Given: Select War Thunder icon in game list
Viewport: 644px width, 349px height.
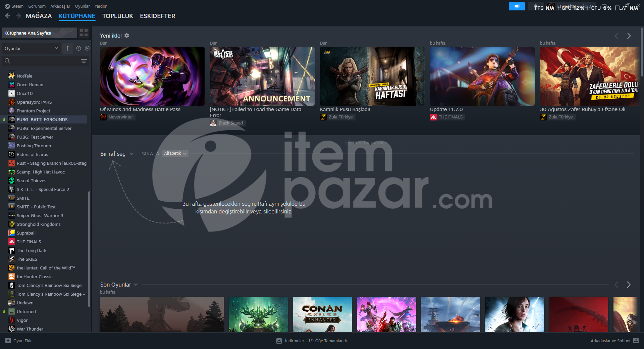Looking at the screenshot, I should [12, 329].
